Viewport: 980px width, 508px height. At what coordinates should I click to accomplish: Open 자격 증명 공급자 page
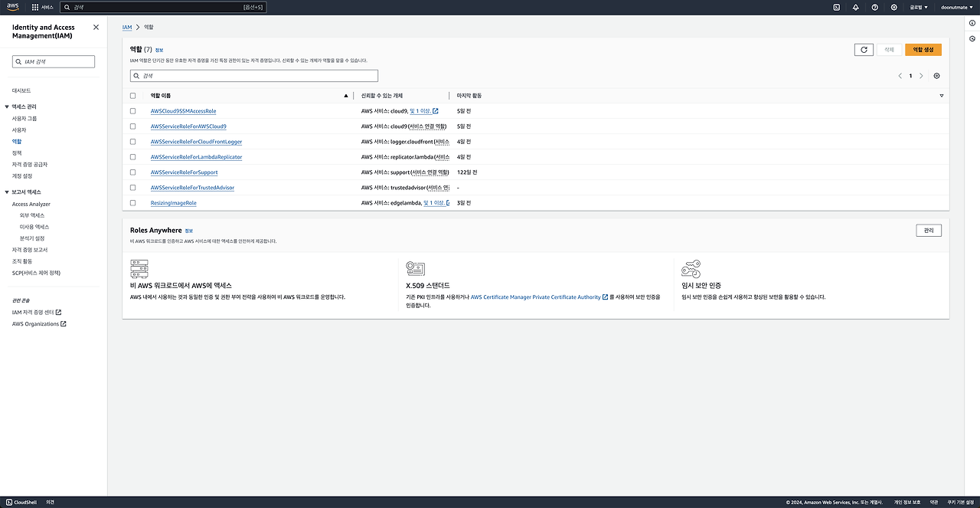coord(30,165)
